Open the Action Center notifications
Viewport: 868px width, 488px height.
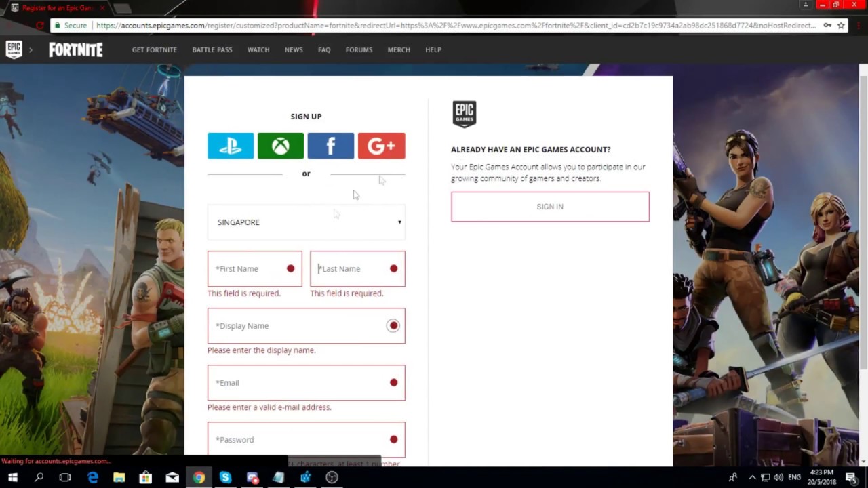click(851, 477)
